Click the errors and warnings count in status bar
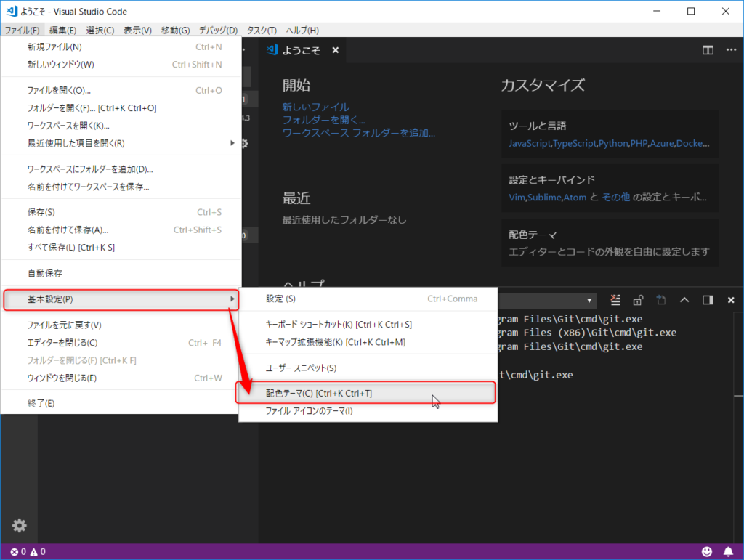 [x=28, y=551]
